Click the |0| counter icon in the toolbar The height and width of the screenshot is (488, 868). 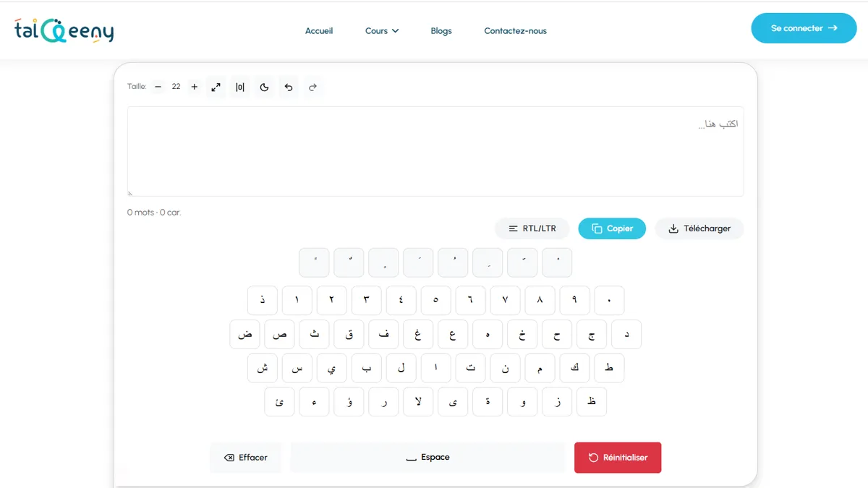(239, 87)
